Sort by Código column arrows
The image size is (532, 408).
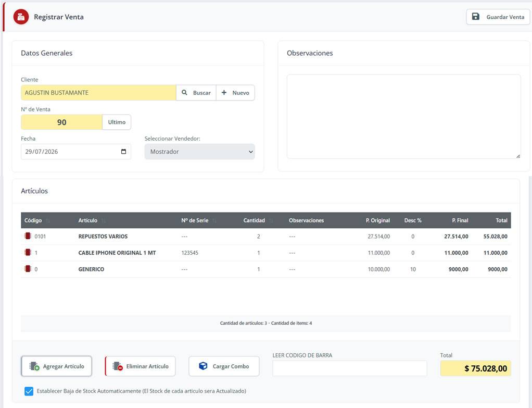click(48, 220)
